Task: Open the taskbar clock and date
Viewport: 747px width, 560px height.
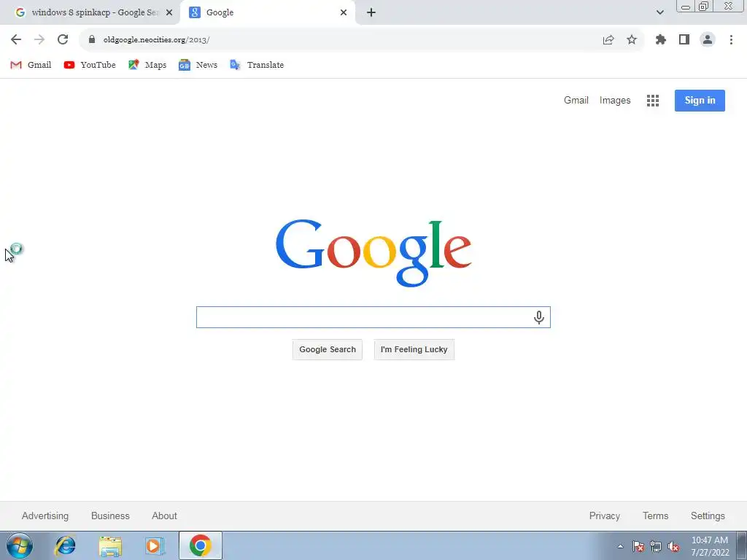Action: (710, 546)
